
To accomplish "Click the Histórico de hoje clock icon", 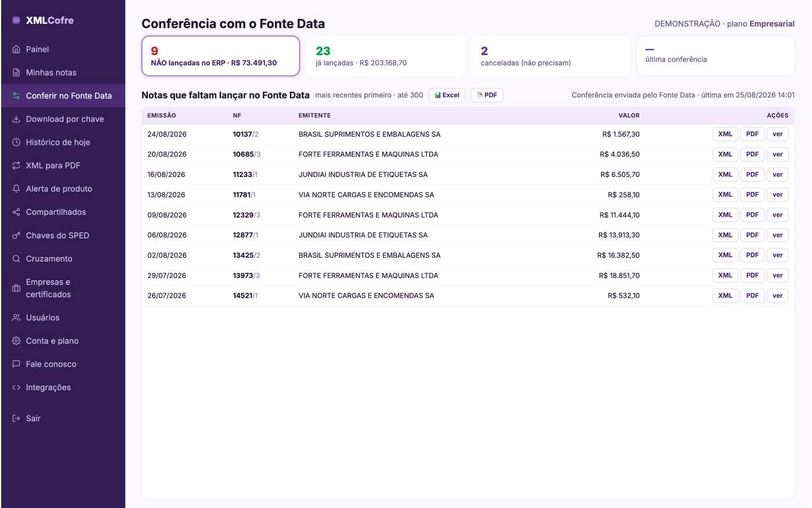I will 16,142.
